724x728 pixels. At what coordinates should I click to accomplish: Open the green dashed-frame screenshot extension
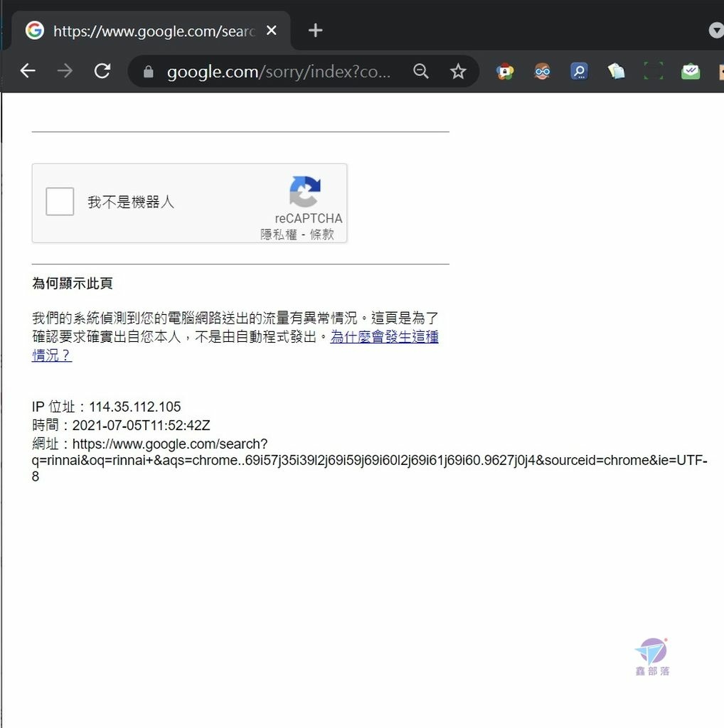654,71
